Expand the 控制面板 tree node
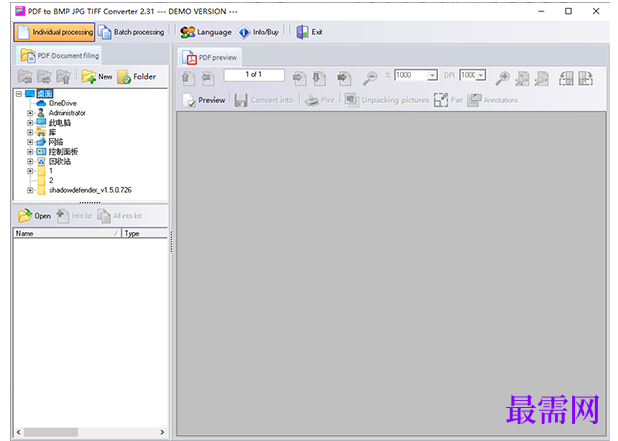The height and width of the screenshot is (441, 618). [30, 151]
